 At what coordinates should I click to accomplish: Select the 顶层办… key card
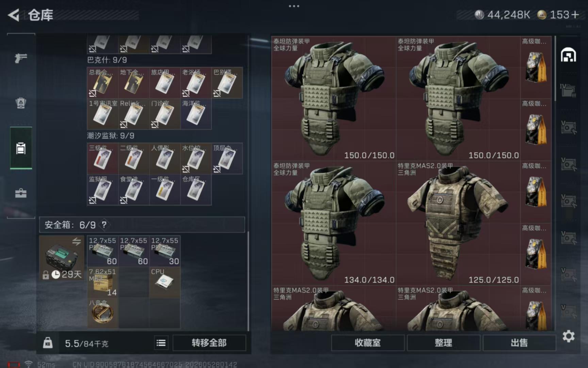point(227,158)
